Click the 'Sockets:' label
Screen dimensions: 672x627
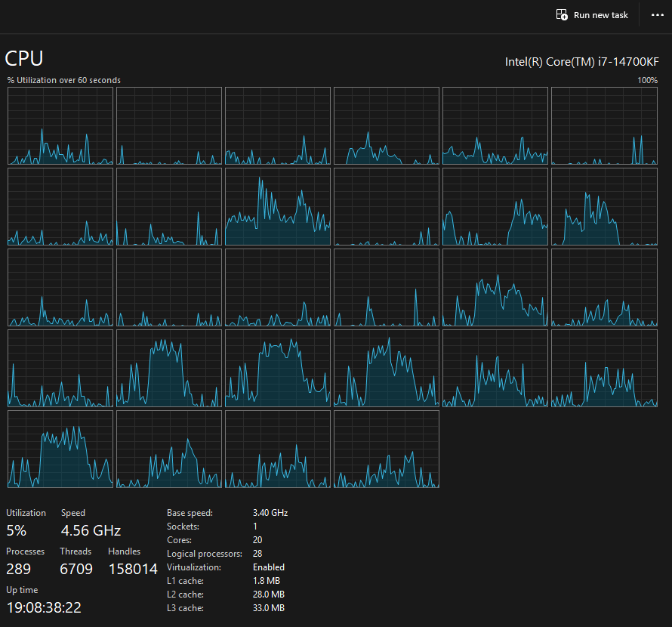[x=183, y=527]
